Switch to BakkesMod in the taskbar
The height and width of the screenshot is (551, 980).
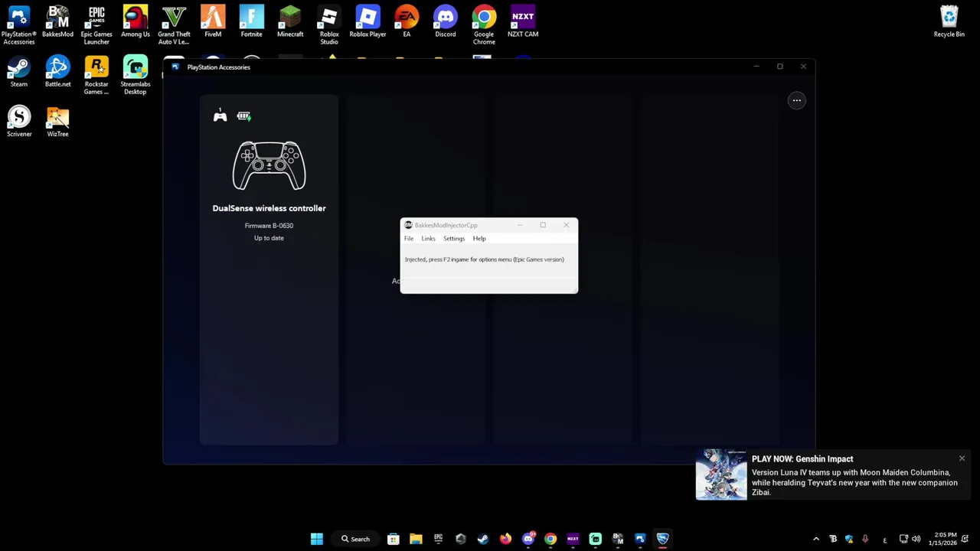click(x=618, y=539)
